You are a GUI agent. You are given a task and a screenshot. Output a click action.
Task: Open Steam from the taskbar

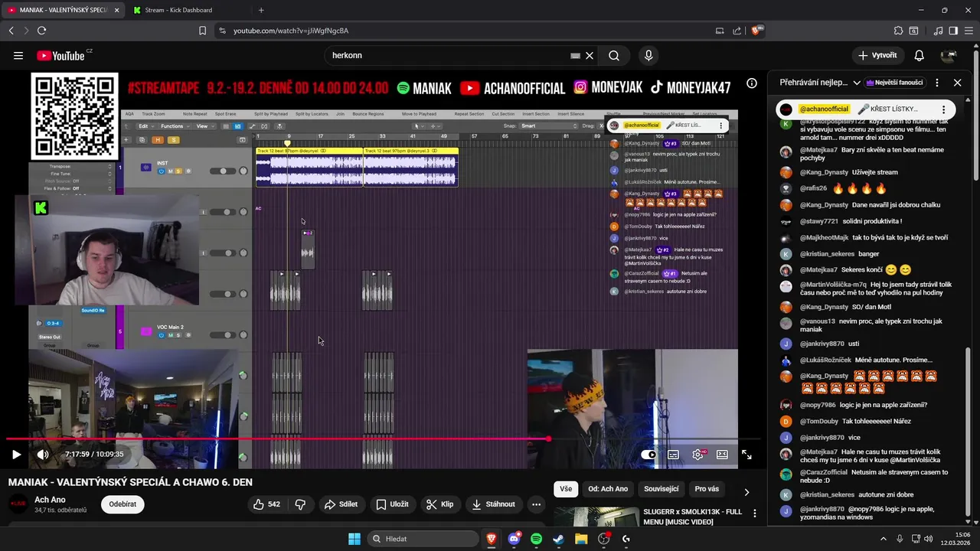558,539
